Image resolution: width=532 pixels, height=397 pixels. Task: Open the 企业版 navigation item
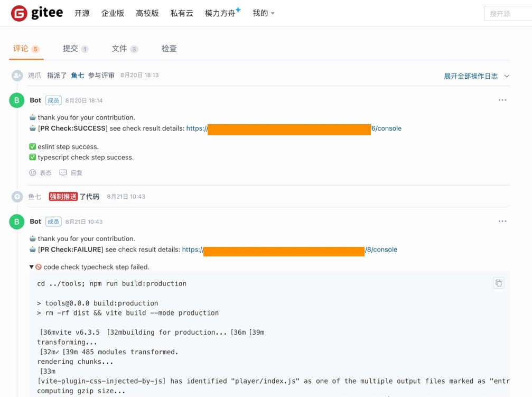tap(113, 13)
